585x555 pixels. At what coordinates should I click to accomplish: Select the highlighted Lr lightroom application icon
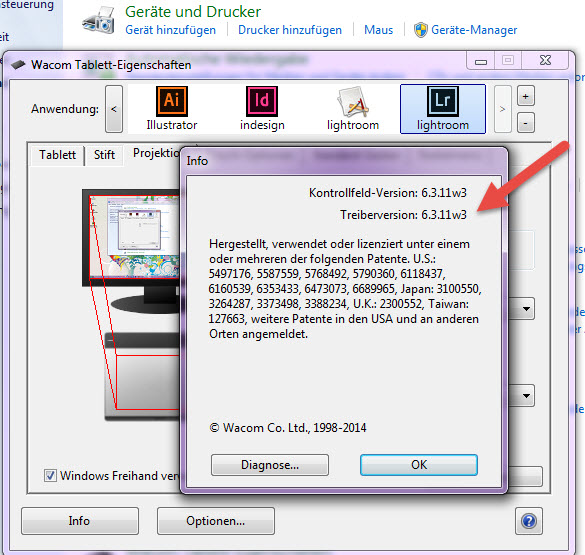pos(443,109)
